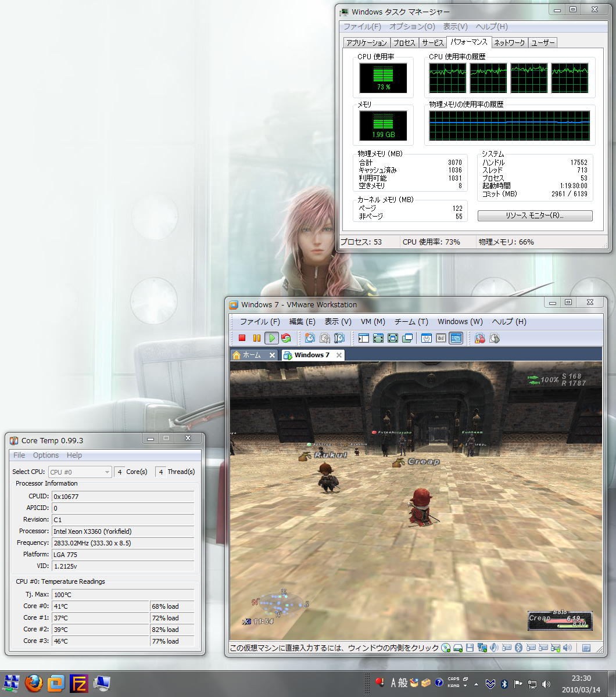This screenshot has width=616, height=697.
Task: Toggle the green Power On button
Action: point(271,338)
